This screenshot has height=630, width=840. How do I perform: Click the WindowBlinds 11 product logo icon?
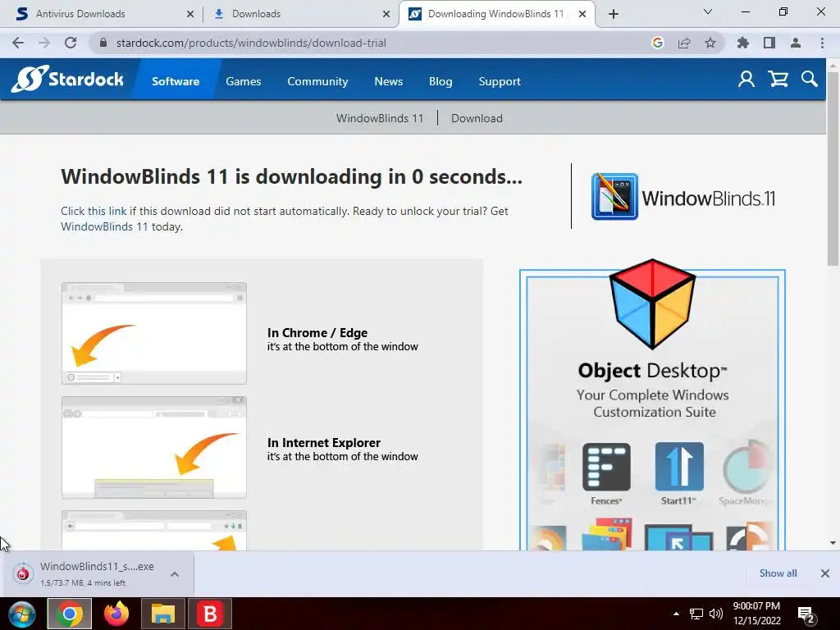[x=614, y=197]
